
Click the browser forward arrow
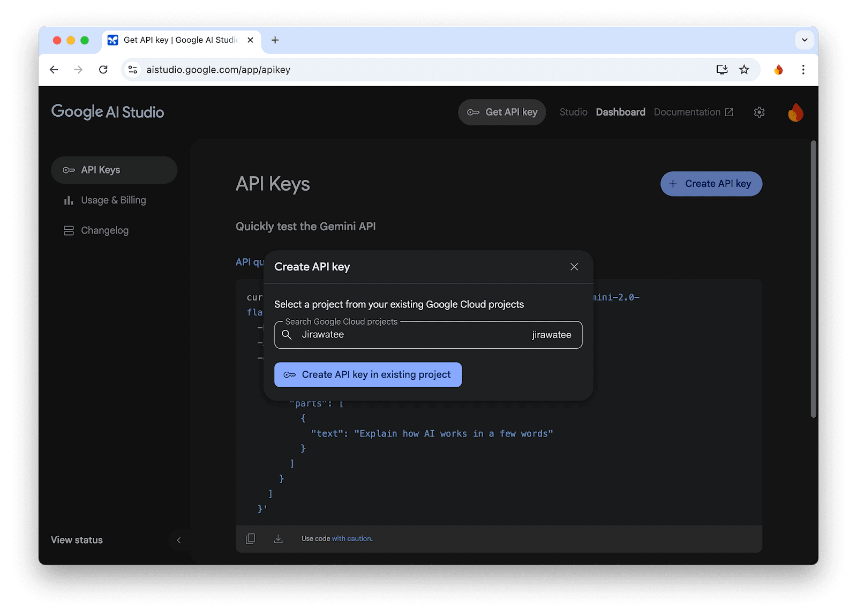[x=78, y=70]
